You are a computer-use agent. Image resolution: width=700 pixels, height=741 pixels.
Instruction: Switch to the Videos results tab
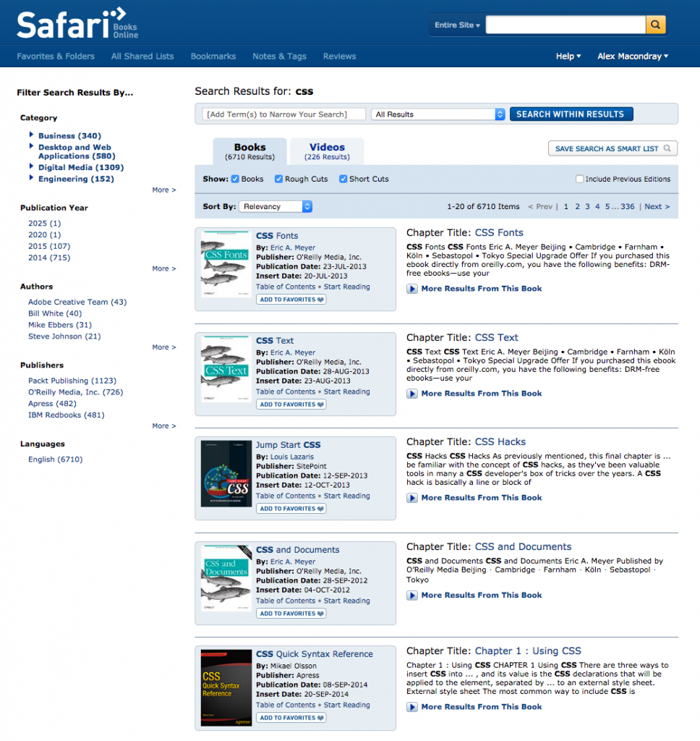pos(327,151)
